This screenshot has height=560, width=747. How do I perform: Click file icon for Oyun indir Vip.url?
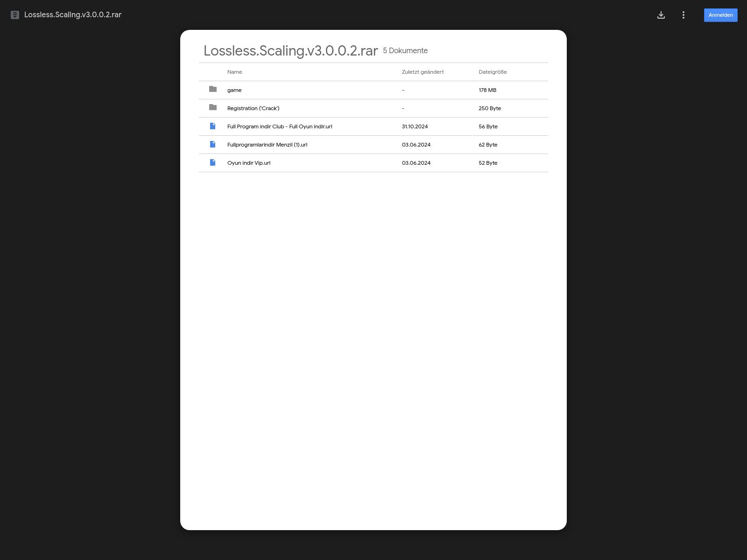tap(213, 162)
